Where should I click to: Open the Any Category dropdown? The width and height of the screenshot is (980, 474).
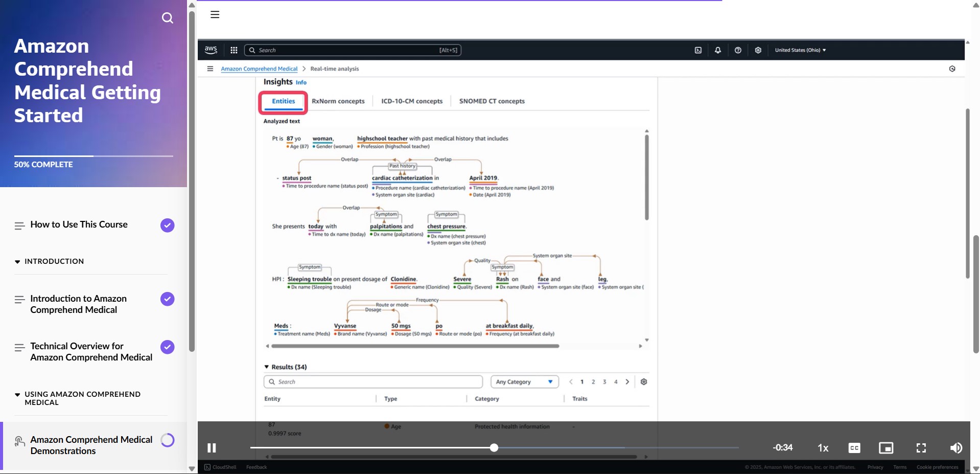click(524, 382)
